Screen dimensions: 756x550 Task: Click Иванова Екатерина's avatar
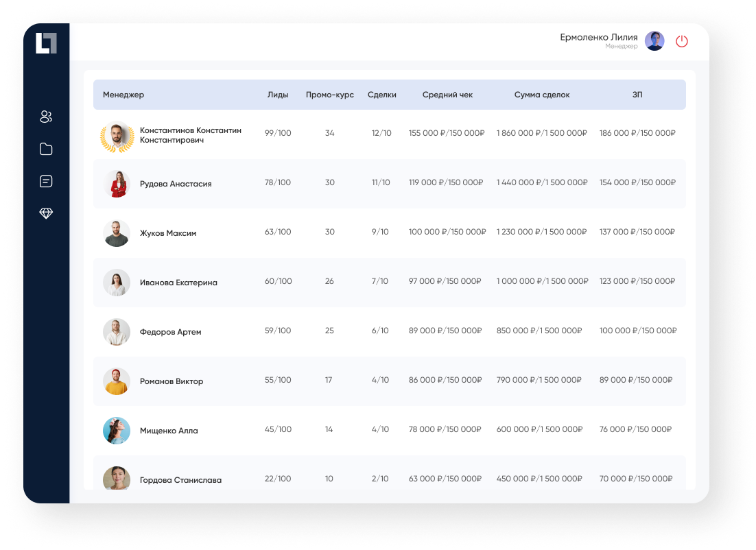tap(117, 283)
